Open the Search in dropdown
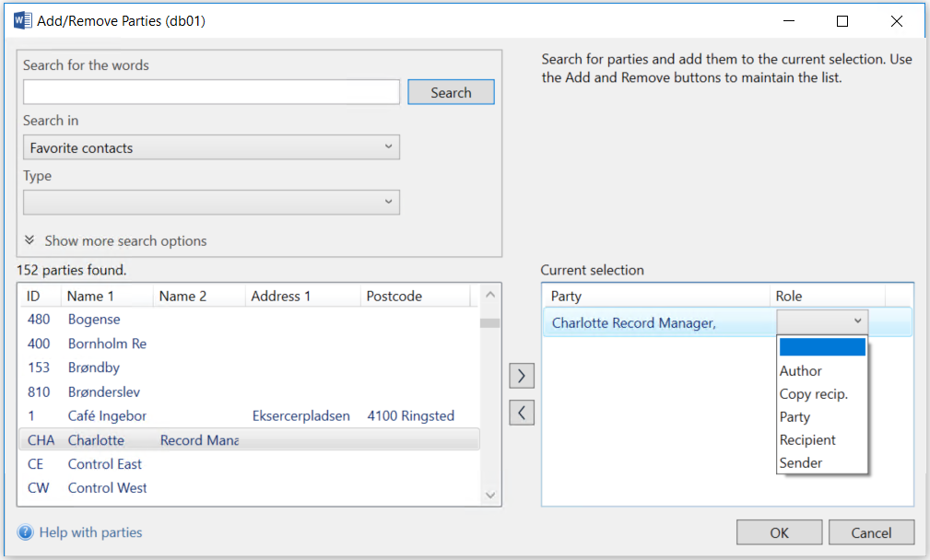 (x=211, y=147)
